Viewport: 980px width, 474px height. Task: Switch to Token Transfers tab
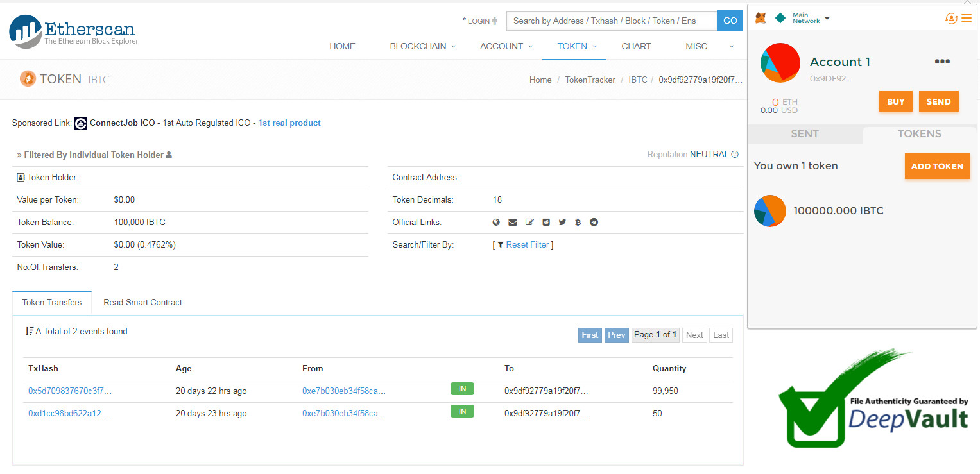coord(52,303)
